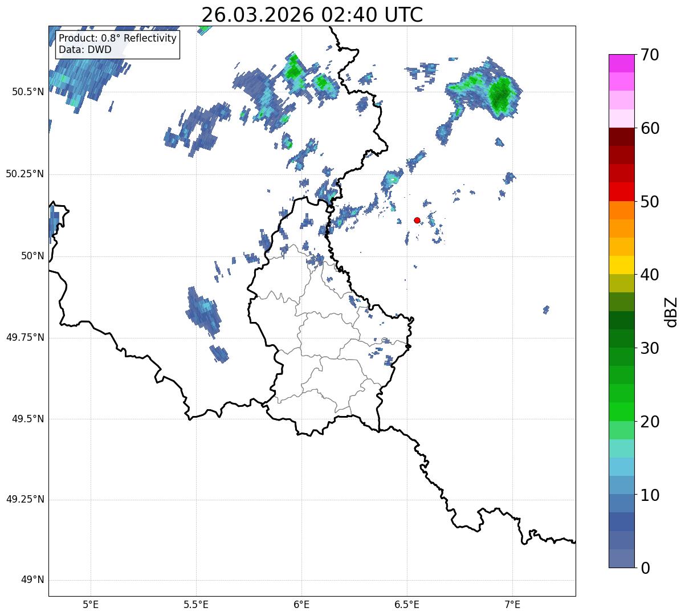Click the longitude label 5°E
Image resolution: width=685 pixels, height=616 pixels.
point(91,604)
